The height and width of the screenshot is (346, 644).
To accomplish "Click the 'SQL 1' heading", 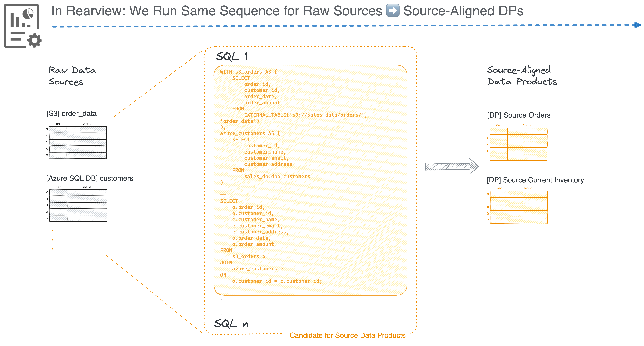I will click(x=232, y=56).
